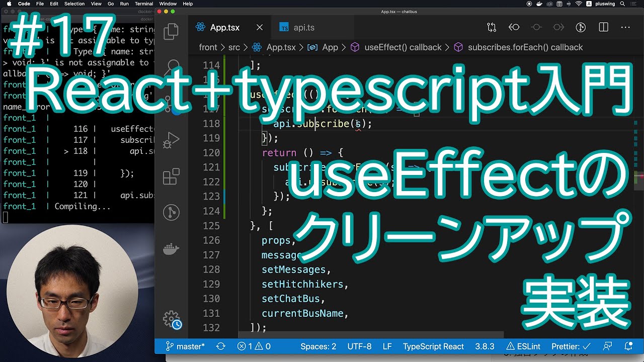Open the Explorer view in activity bar
Screen dimensions: 644x362
[x=171, y=31]
